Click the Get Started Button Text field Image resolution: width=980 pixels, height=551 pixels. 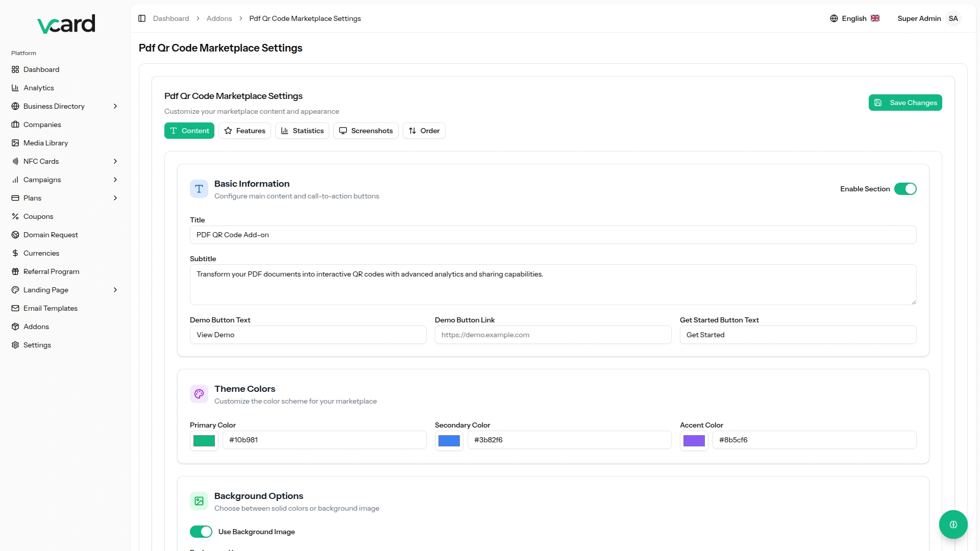798,335
